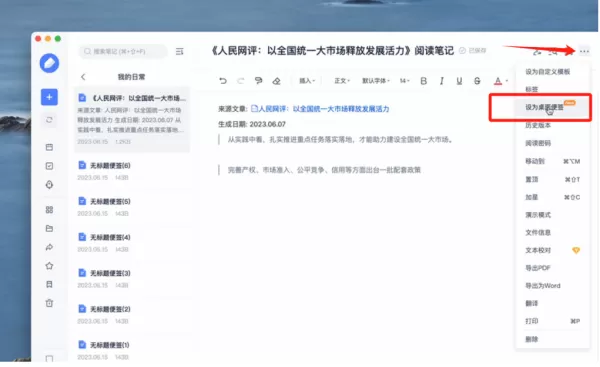Open source article link 人民网评
Image resolution: width=600 pixels, height=367 pixels.
point(320,109)
